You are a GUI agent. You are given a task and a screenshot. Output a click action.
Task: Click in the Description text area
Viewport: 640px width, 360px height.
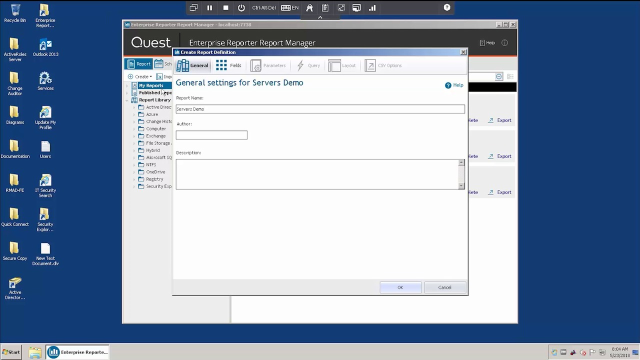pos(317,174)
